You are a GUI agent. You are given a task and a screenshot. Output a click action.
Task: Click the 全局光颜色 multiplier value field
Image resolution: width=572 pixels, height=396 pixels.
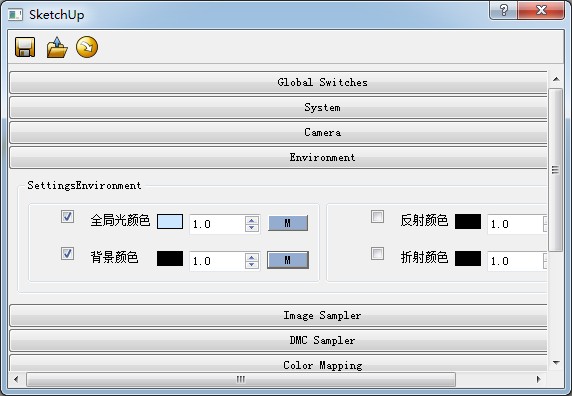(x=217, y=224)
